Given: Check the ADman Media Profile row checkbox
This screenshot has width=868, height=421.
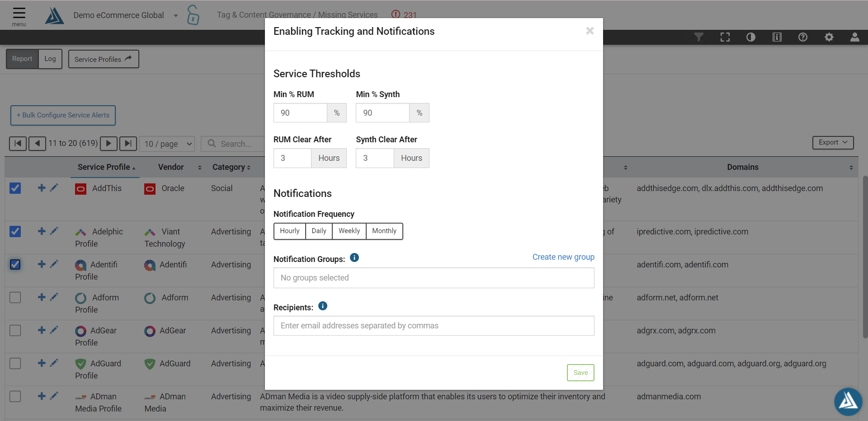Looking at the screenshot, I should click(15, 396).
